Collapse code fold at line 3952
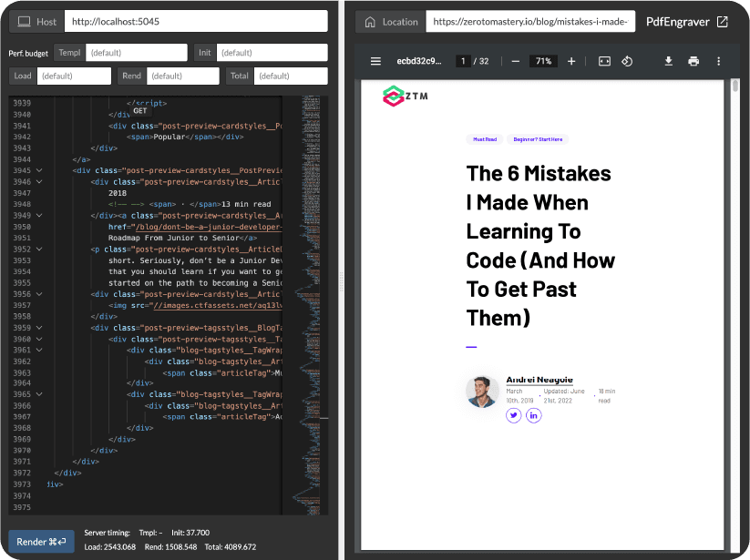The image size is (750, 560). [x=39, y=249]
